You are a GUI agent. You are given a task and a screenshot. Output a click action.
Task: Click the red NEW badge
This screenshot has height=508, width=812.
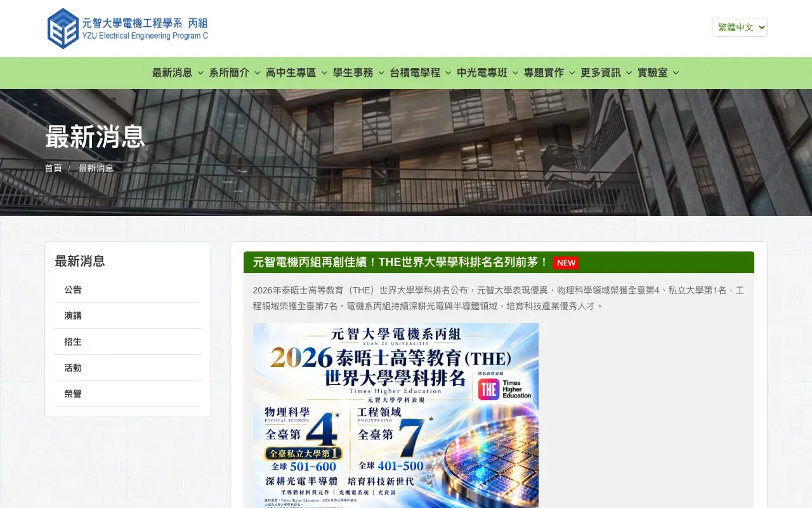coord(566,263)
